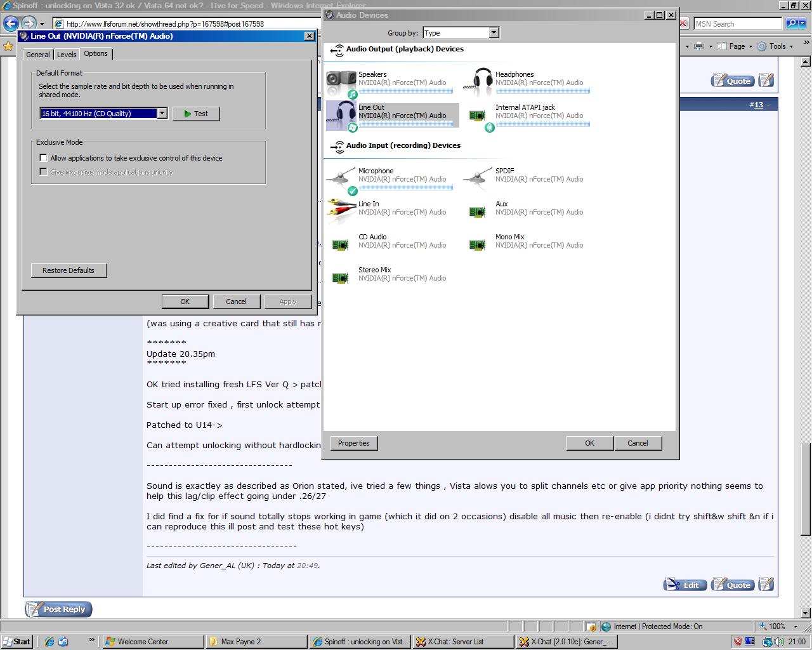The width and height of the screenshot is (812, 650).
Task: Click the 'Audio Input (recording) Devices' group header
Action: click(x=403, y=145)
